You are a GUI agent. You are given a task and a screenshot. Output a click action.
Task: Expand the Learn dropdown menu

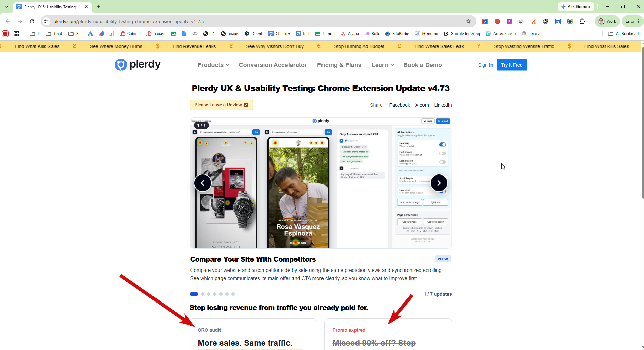382,65
